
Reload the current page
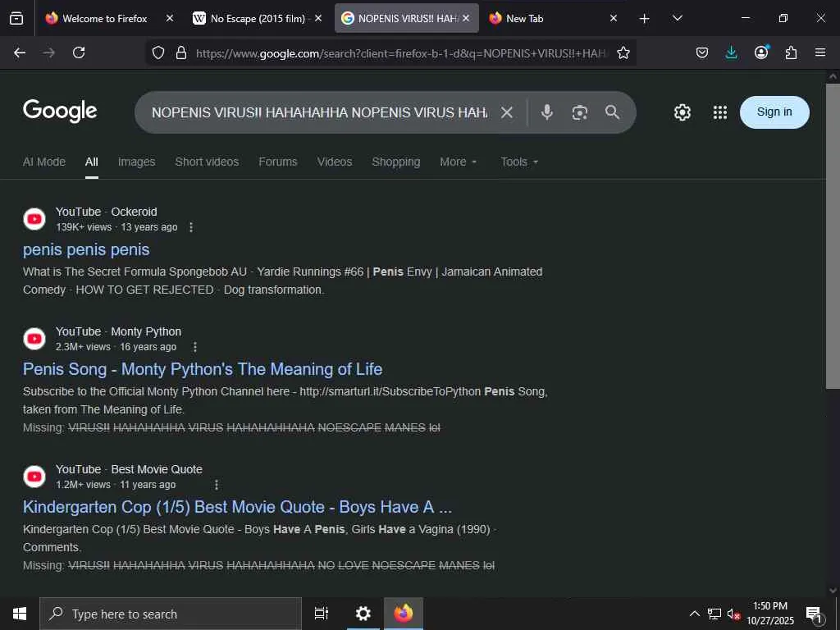79,52
